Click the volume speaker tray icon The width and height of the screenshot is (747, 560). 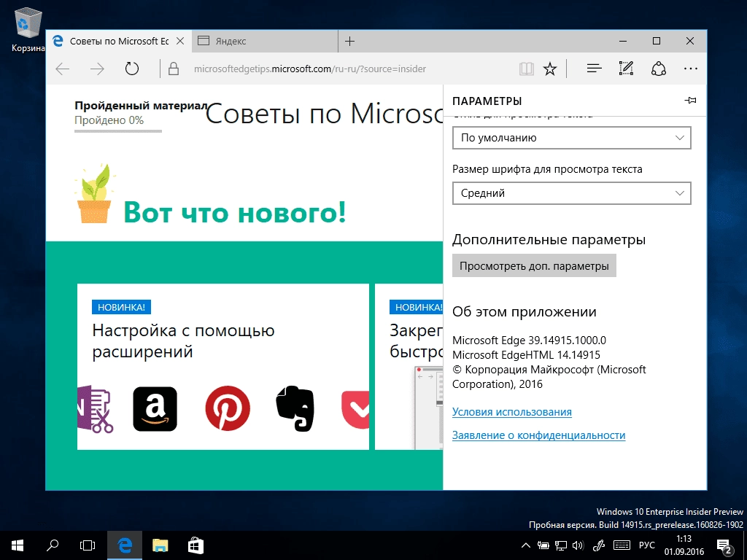578,545
